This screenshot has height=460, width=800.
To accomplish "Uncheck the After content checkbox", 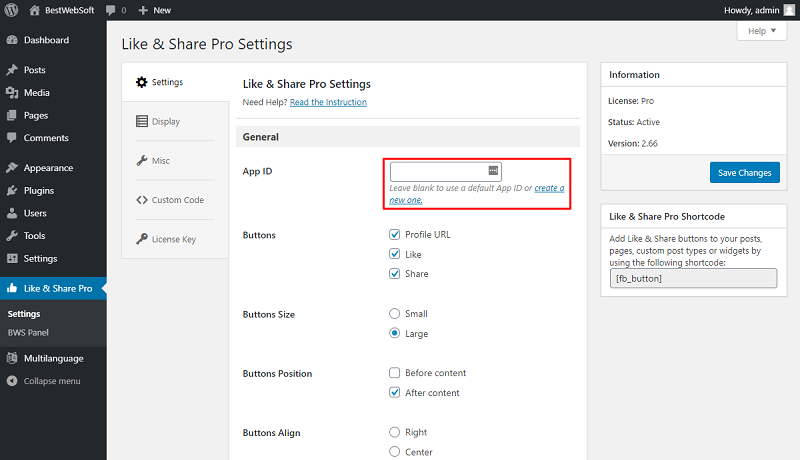I will pos(394,393).
